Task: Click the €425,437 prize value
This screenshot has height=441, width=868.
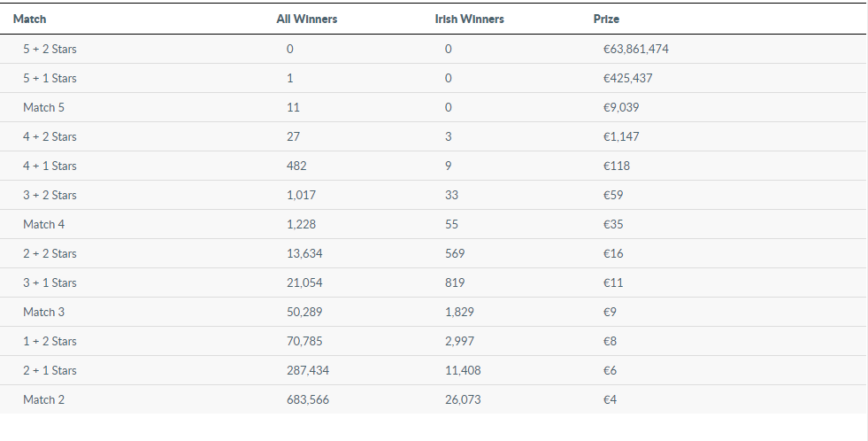Action: coord(627,78)
